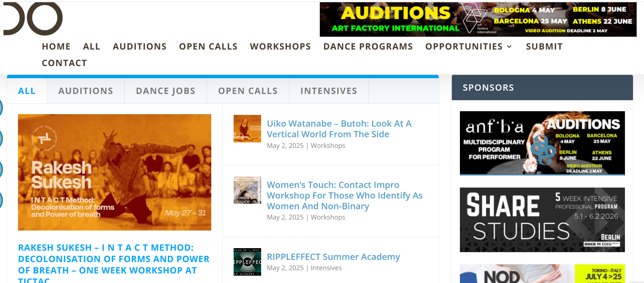Open the Workshops navigation menu item
The image size is (644, 283).
pyautogui.click(x=281, y=47)
